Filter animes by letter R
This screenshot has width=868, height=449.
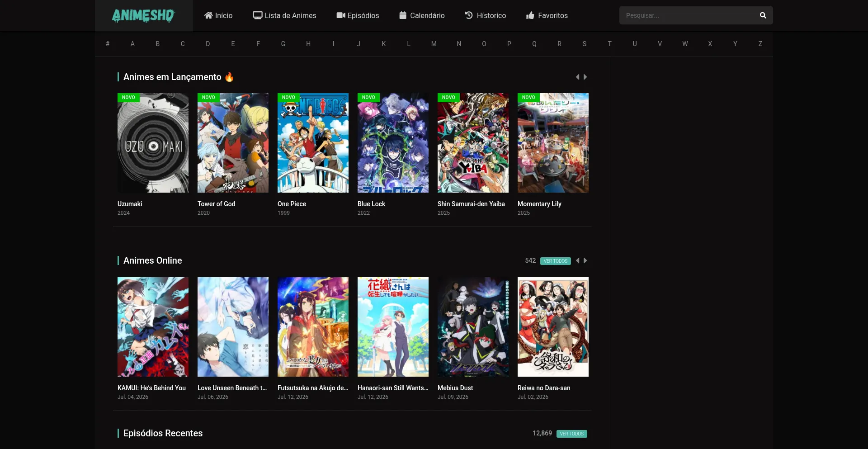tap(559, 44)
